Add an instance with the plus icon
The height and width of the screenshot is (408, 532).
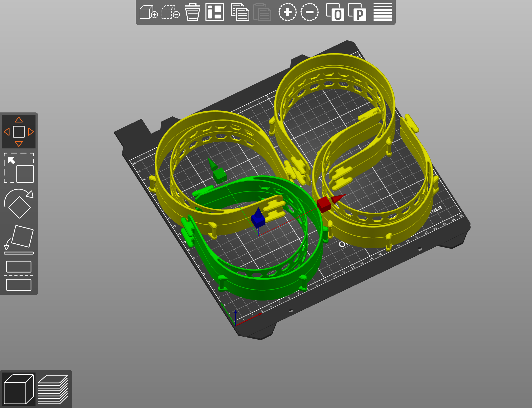pyautogui.click(x=287, y=12)
